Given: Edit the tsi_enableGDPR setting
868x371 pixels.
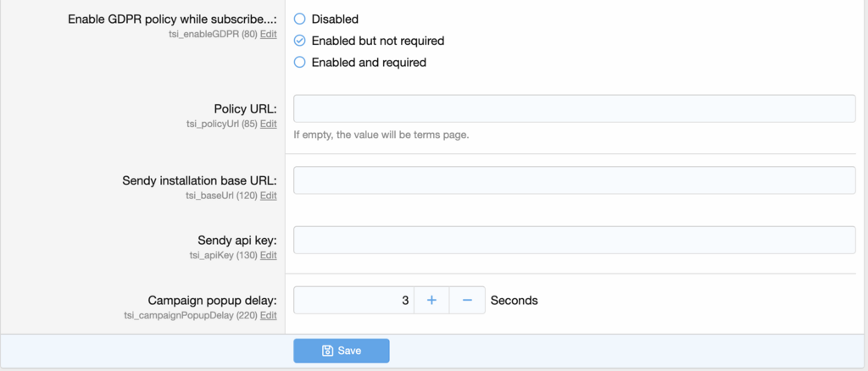Looking at the screenshot, I should point(268,34).
